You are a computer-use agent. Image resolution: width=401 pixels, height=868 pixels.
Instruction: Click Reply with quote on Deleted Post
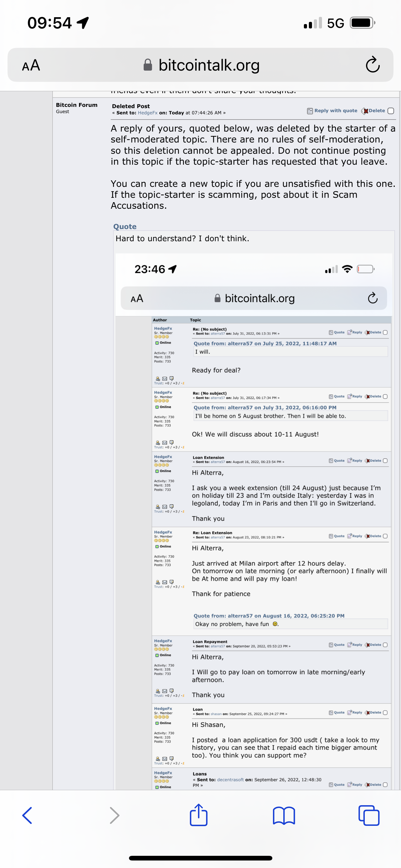click(336, 111)
